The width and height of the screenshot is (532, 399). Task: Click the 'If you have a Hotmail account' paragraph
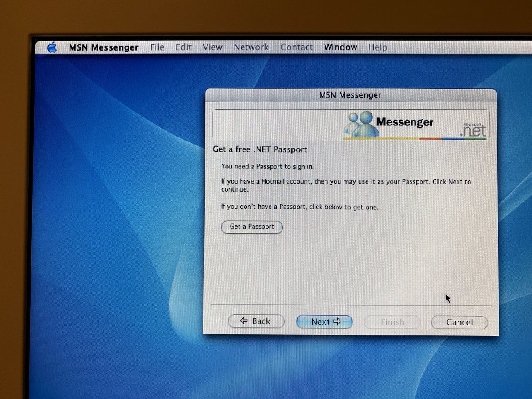(x=346, y=185)
